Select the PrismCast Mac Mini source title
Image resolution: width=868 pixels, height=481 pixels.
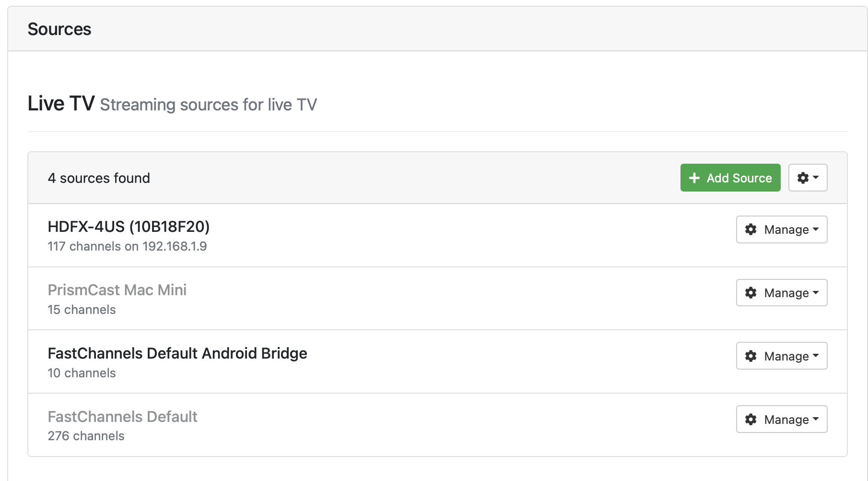point(117,290)
